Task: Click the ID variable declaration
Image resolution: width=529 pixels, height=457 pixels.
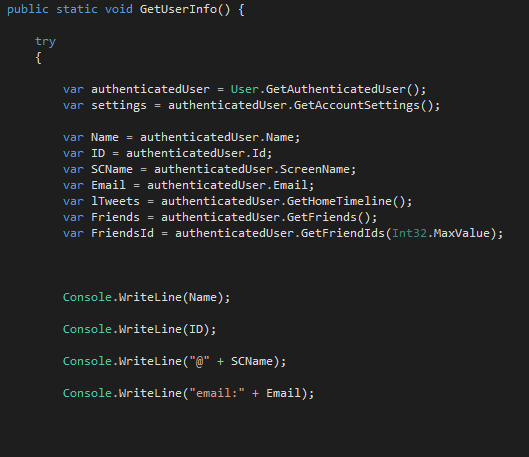Action: click(x=98, y=153)
